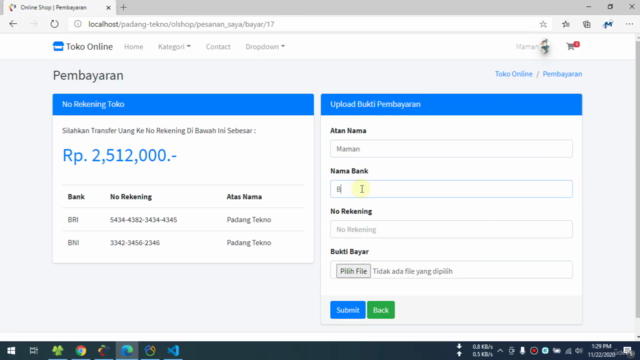Click the red recording tray icon
The width and height of the screenshot is (640, 360).
pos(533,351)
